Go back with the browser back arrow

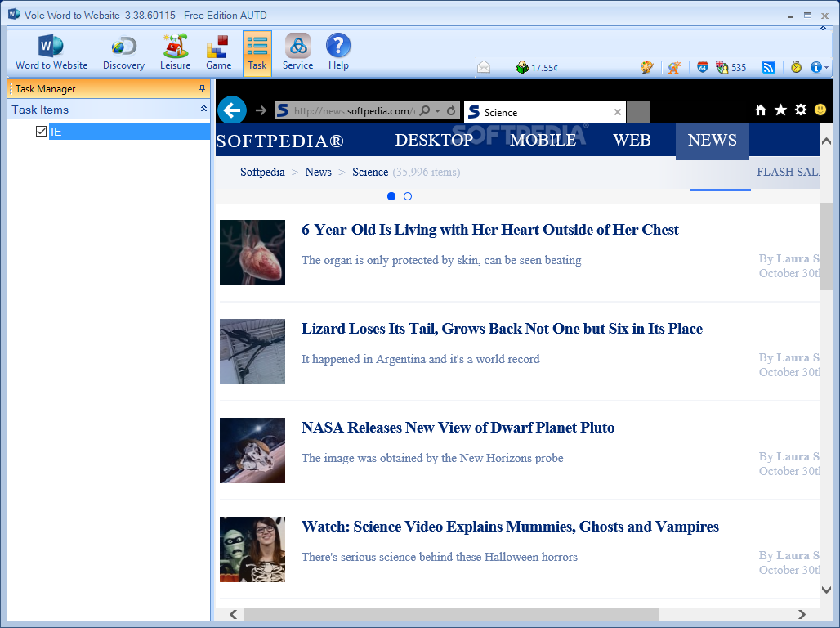[x=232, y=110]
